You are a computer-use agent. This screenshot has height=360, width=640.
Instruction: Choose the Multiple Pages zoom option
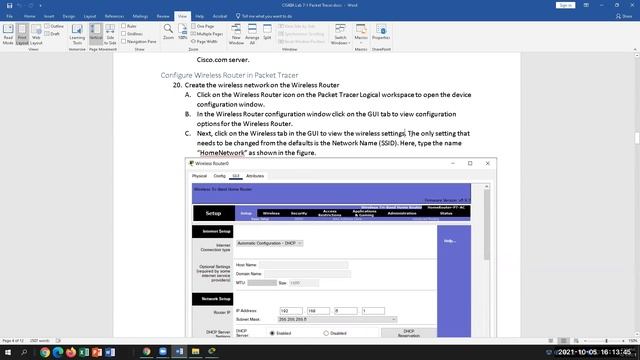pos(207,34)
